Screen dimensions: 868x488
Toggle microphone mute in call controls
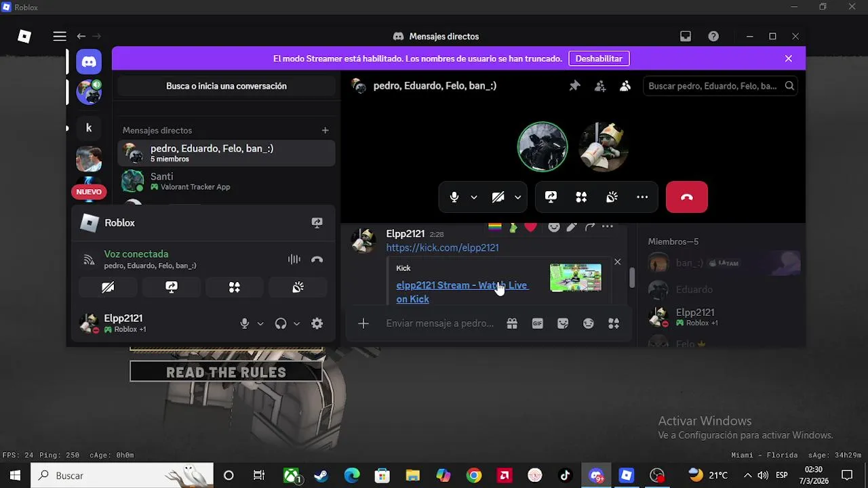pos(454,197)
